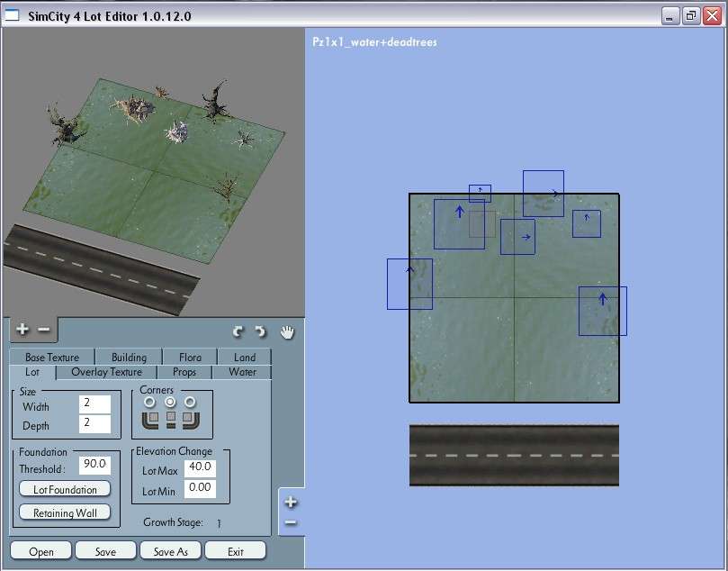728x571 pixels.
Task: Click the Foundation group label
Action: coord(42,452)
